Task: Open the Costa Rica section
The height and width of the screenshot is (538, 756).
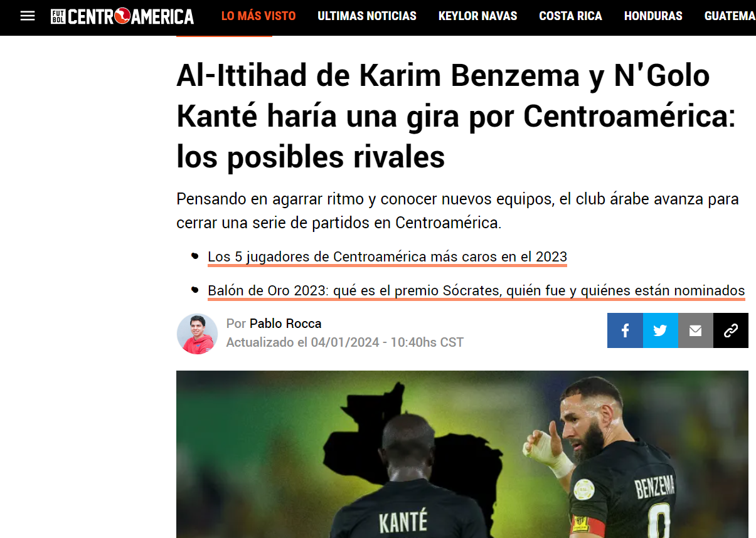Action: 571,16
